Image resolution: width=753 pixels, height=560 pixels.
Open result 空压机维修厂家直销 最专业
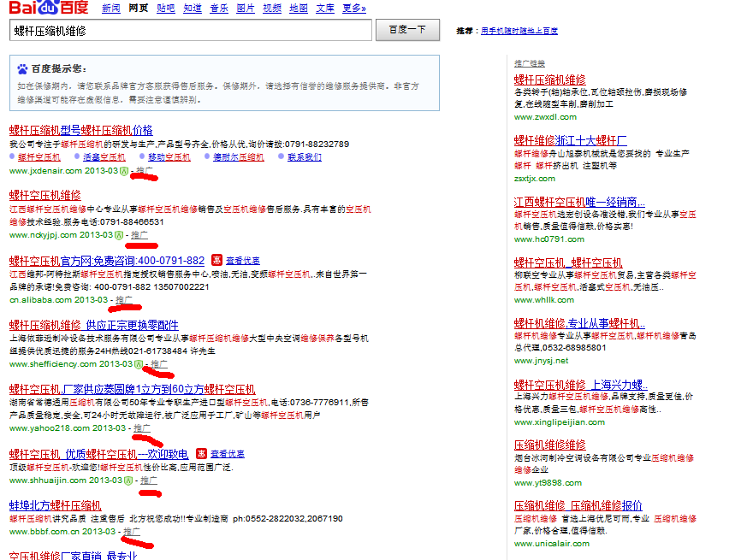[73, 555]
